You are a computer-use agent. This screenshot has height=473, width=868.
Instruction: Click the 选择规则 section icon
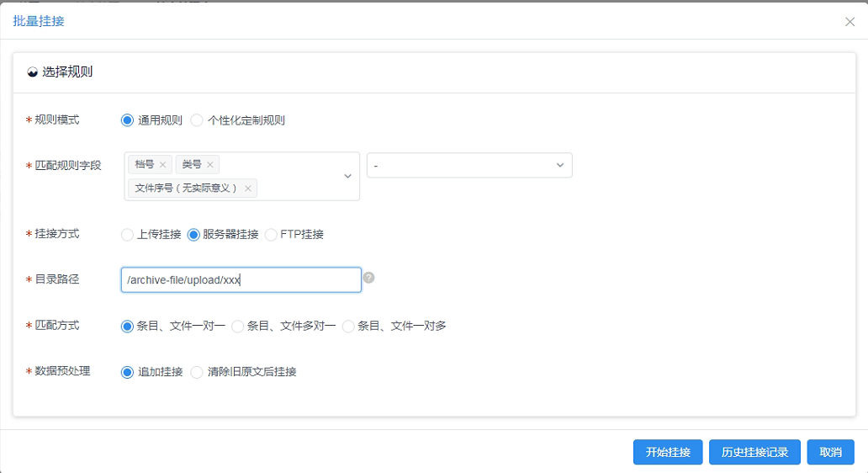33,72
